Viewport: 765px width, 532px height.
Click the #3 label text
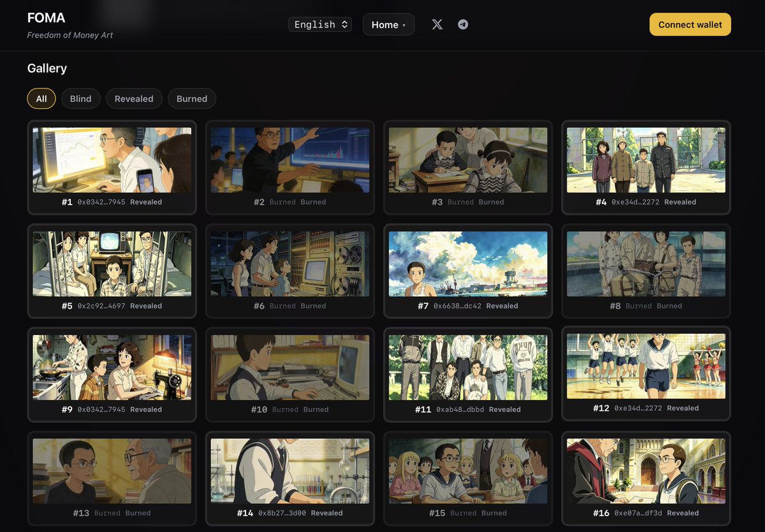click(437, 202)
